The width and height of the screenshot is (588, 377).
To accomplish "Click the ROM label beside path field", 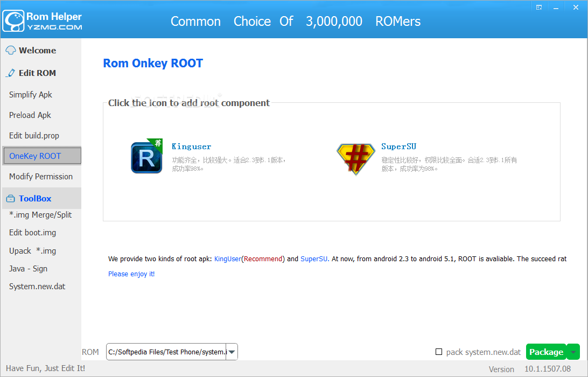I will 90,352.
